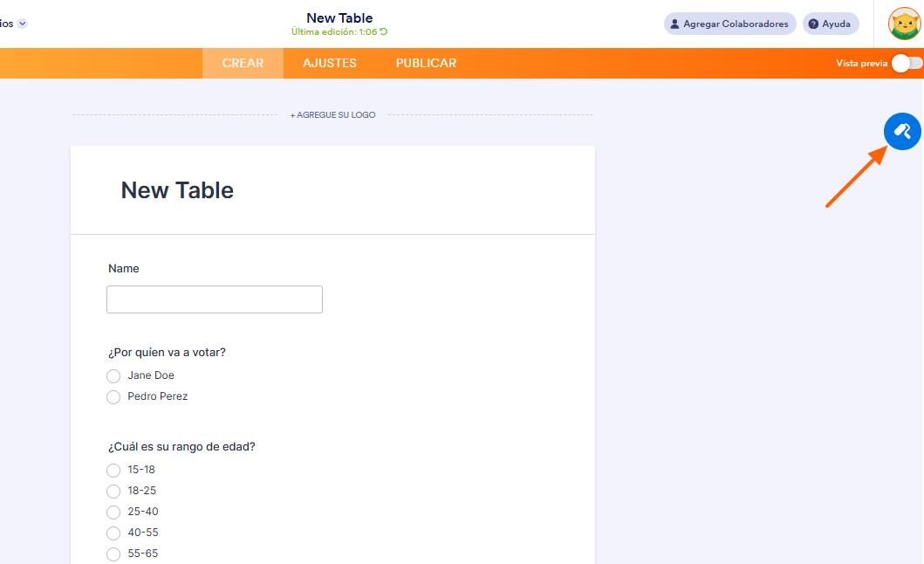Open the user avatar in the top right
The height and width of the screenshot is (564, 924).
pyautogui.click(x=903, y=24)
